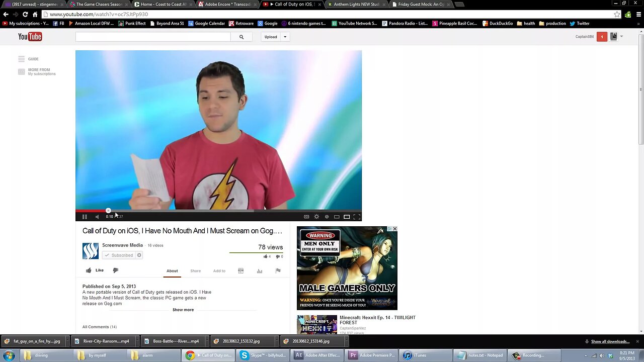
Task: Mute the video player volume
Action: point(97,217)
